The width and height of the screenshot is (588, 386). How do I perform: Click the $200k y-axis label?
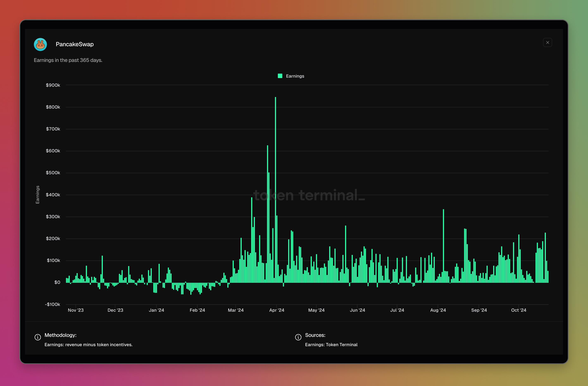[53, 239]
